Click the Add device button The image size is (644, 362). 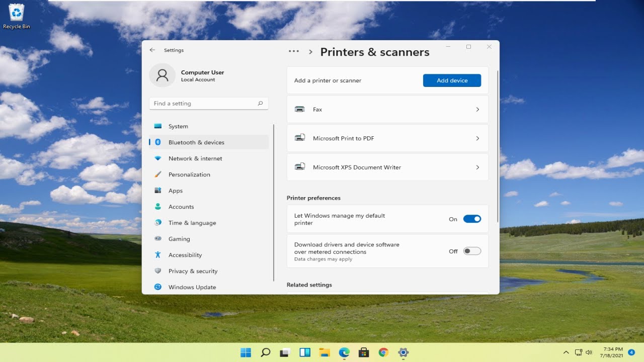[452, 80]
